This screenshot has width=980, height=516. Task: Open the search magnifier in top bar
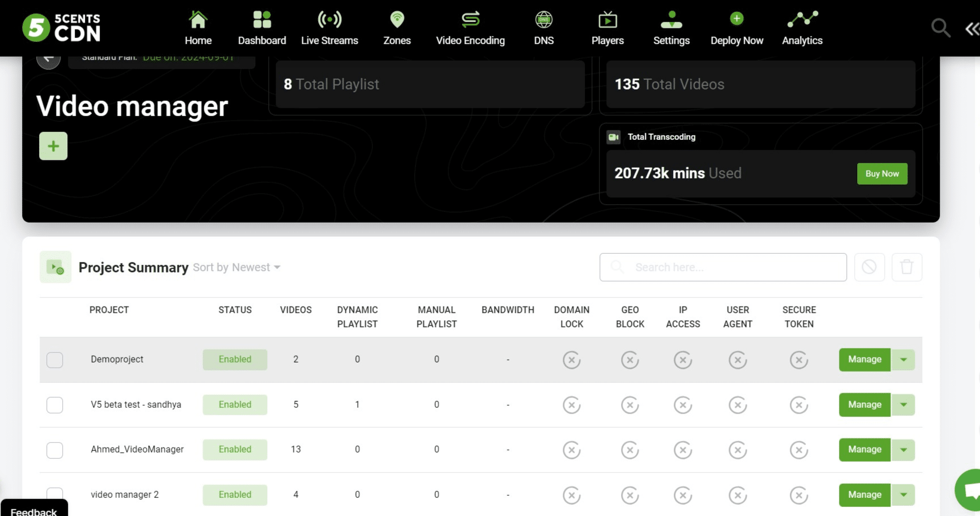pyautogui.click(x=940, y=27)
